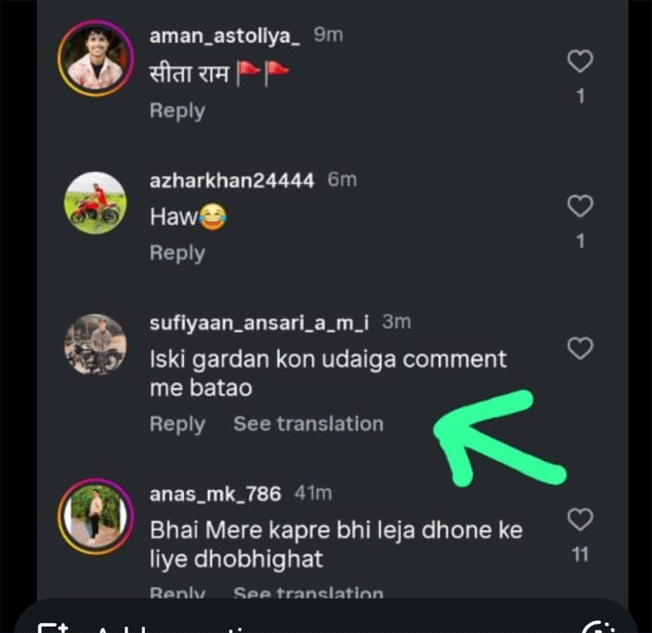This screenshot has width=652, height=633.
Task: Reply to anas_mk_786's comment
Action: pos(177,593)
